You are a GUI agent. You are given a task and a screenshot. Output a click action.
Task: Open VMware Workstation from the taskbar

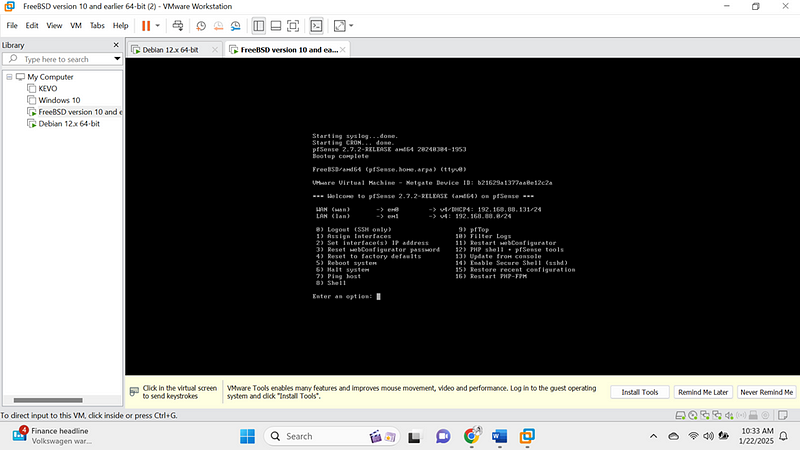tap(527, 436)
